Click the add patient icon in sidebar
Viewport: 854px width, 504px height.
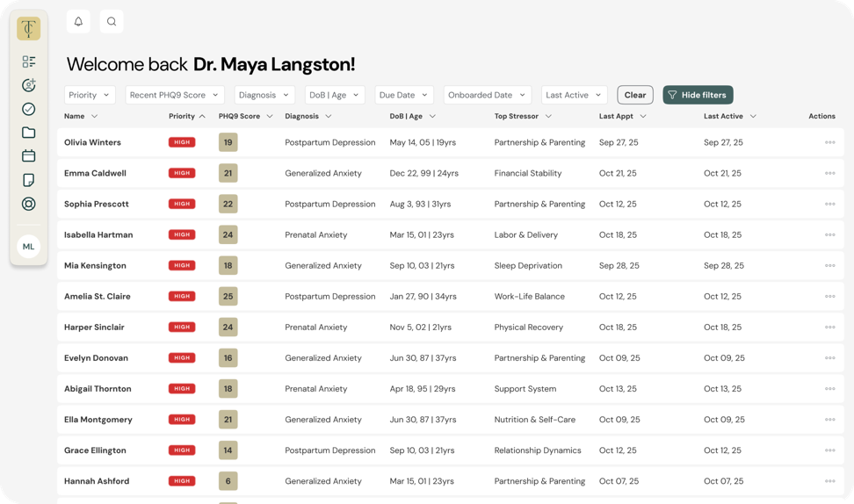29,85
